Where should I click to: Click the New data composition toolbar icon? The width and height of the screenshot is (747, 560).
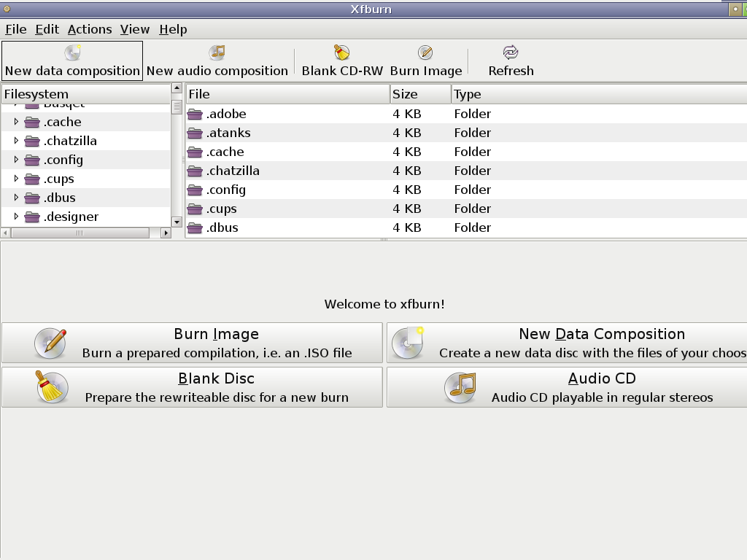(73, 52)
